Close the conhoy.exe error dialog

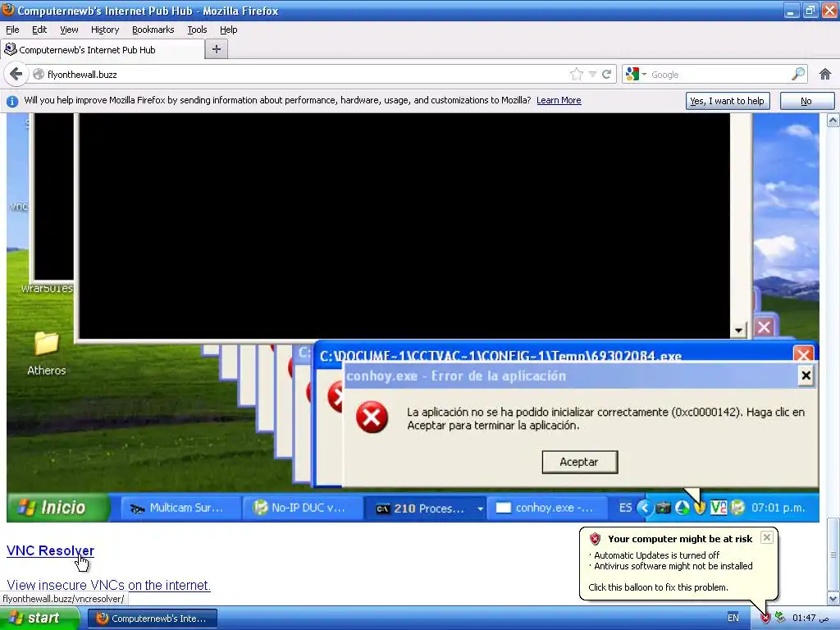click(x=806, y=376)
